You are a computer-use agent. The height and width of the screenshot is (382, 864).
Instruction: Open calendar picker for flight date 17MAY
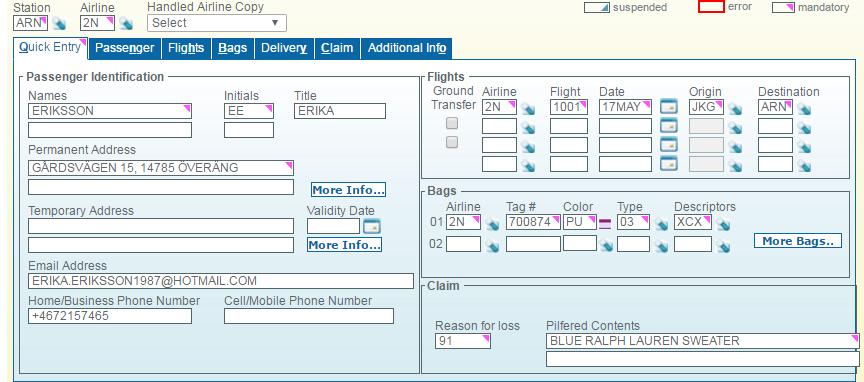point(669,107)
